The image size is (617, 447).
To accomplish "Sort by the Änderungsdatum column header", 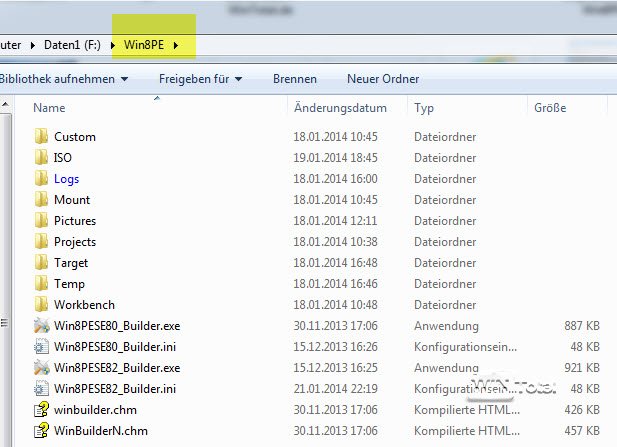I will pyautogui.click(x=340, y=108).
